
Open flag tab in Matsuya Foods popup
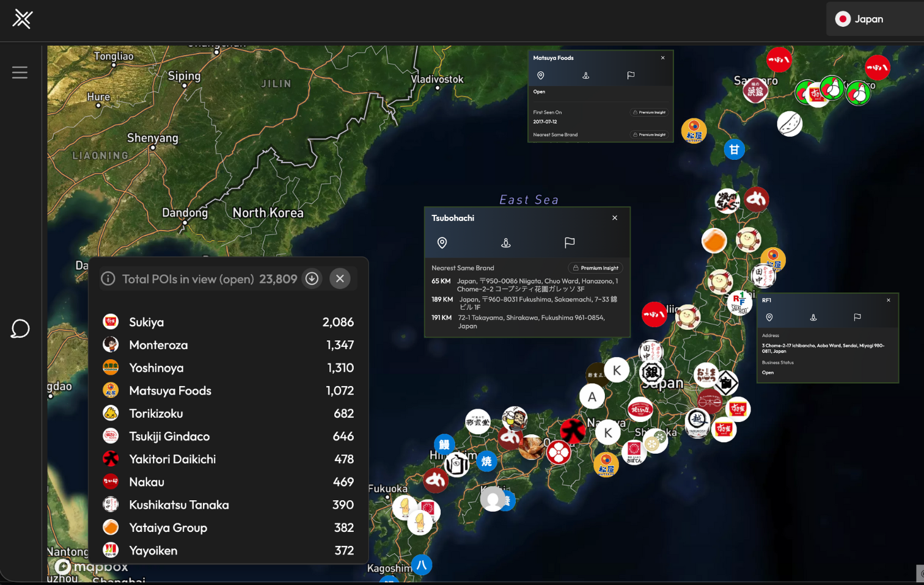tap(631, 75)
